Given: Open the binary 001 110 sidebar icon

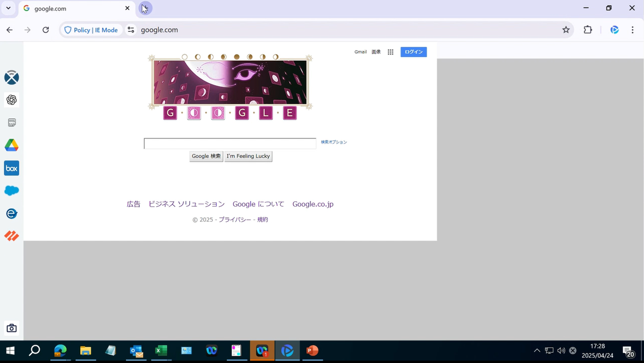Looking at the screenshot, I should [12, 123].
